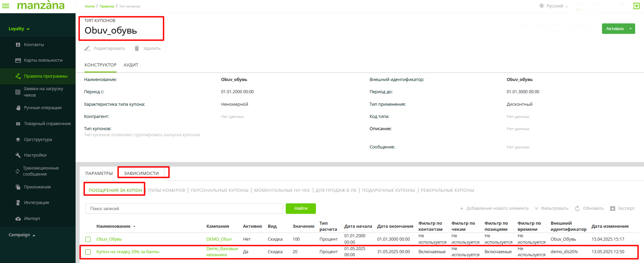This screenshot has height=263, width=644.
Task: Open the Русский language dropdown
Action: [554, 6]
